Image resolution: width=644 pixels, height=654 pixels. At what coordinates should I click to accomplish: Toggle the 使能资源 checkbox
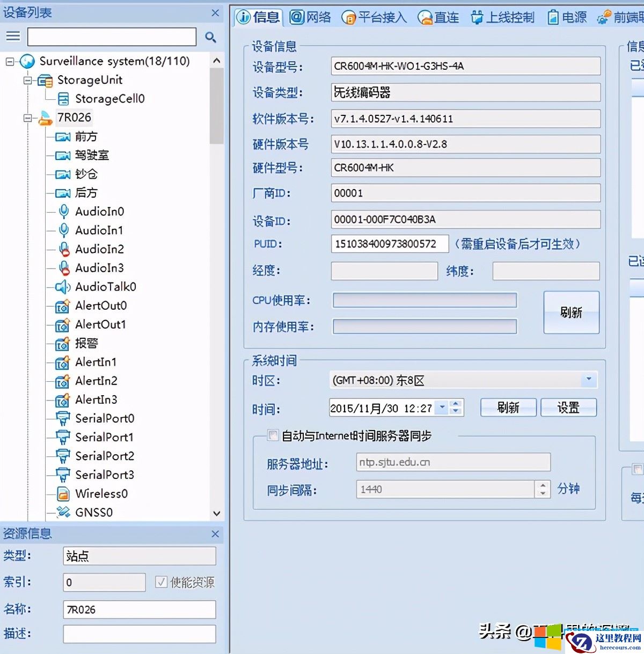click(161, 582)
